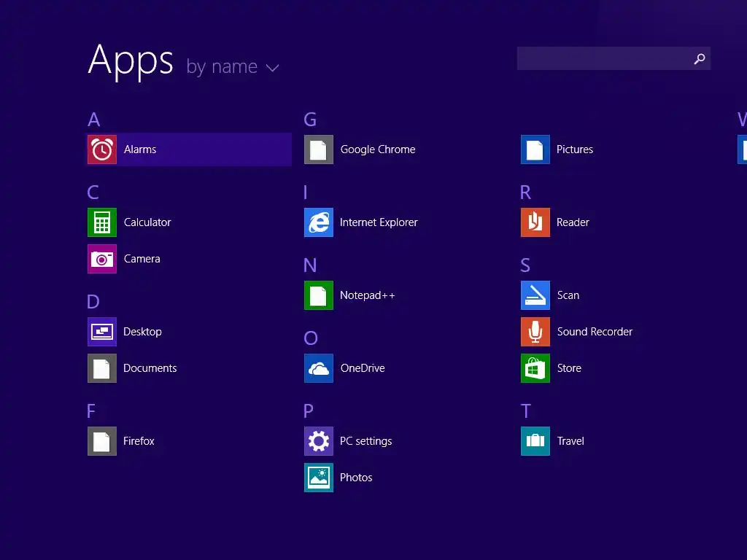Click the 'Firefox' label text
The image size is (747, 560).
tap(139, 441)
